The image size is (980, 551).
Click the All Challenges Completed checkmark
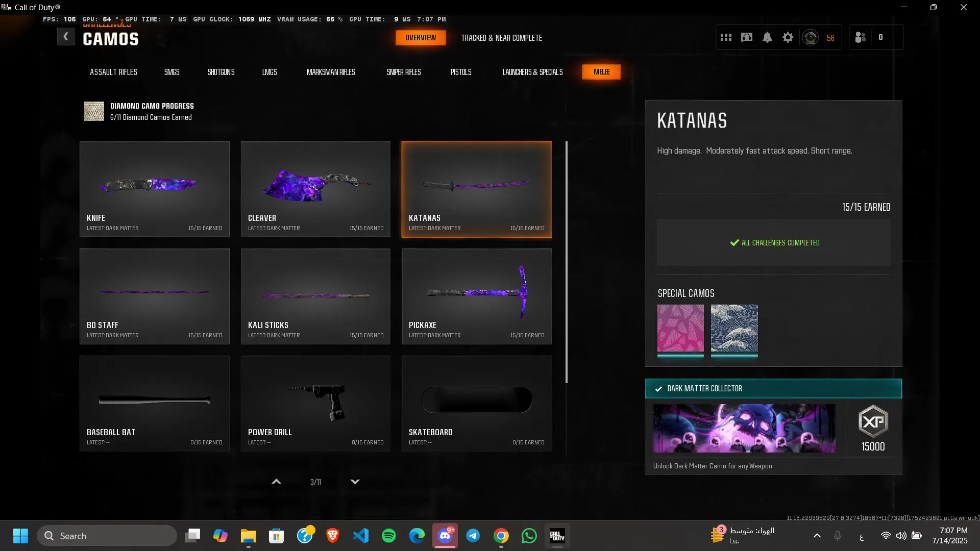[x=734, y=243]
